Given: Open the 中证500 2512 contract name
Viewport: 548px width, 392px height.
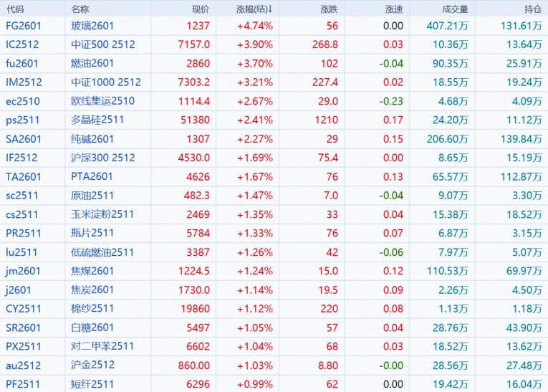Looking at the screenshot, I should 103,44.
